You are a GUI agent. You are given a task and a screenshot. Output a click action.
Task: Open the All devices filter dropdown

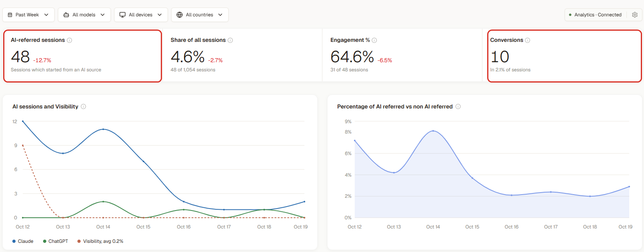141,15
